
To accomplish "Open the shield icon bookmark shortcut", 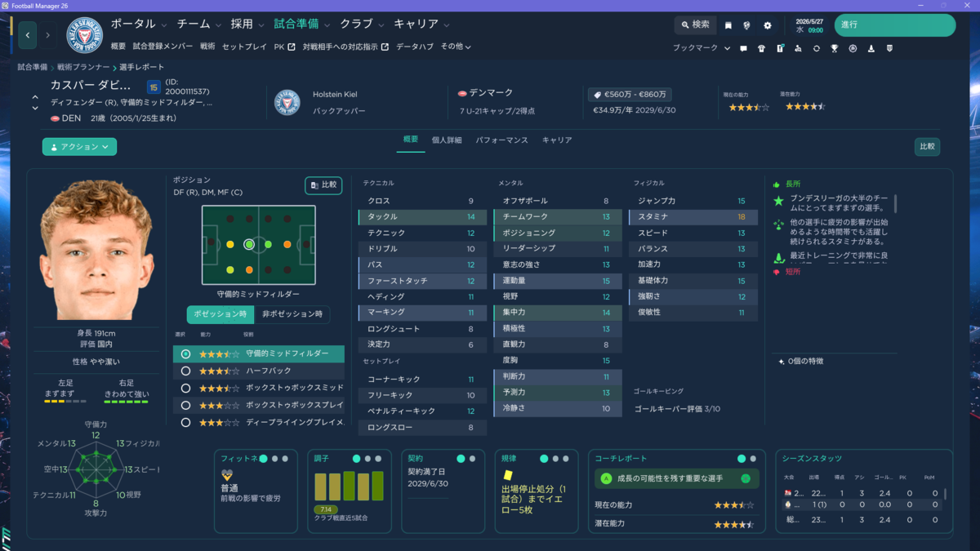I will click(889, 48).
